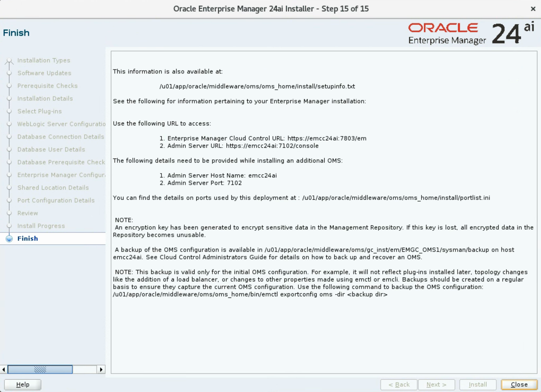Select the Database Prerequisite Check step
Screen dimensions: 541x392
pyautogui.click(x=61, y=162)
